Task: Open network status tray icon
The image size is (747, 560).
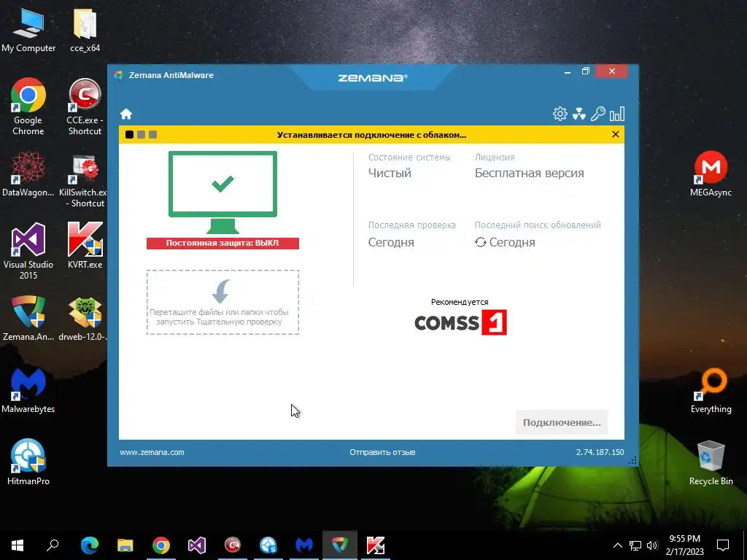Action: point(635,545)
